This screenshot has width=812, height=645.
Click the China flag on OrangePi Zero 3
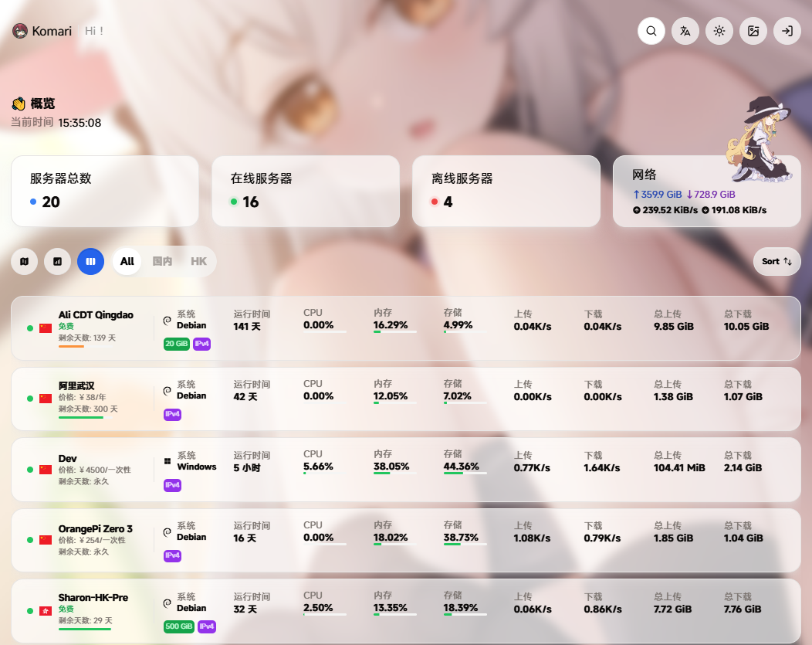click(46, 540)
